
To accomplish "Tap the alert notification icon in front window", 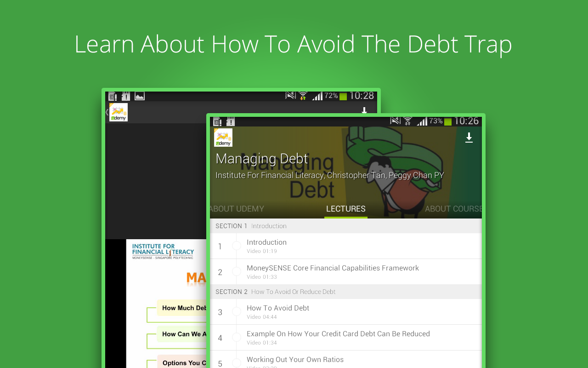I will tap(231, 121).
